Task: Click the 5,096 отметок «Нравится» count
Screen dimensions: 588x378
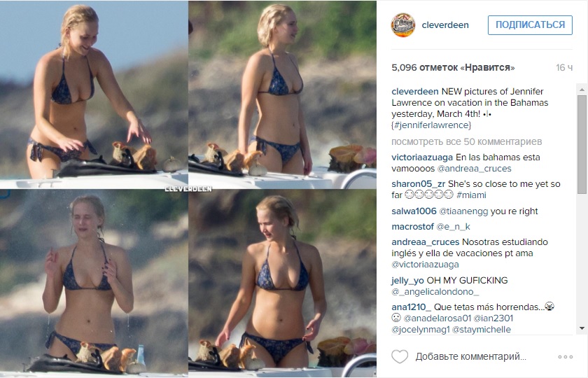Action: pos(453,67)
